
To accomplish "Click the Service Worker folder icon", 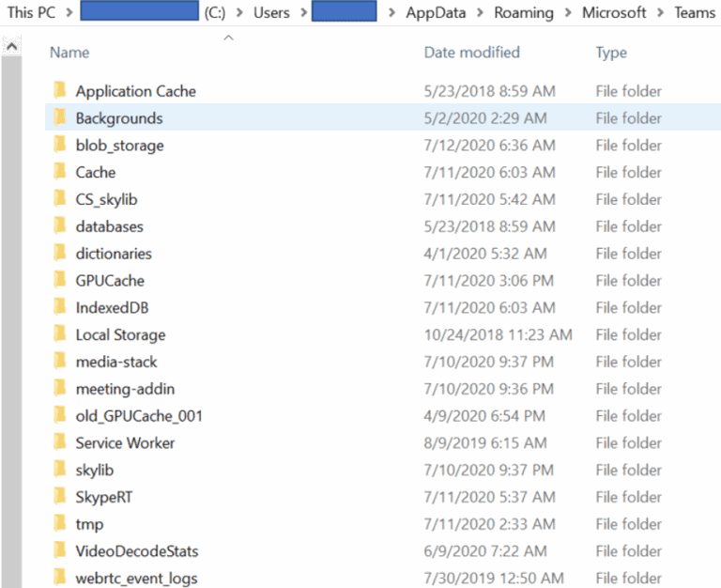I will [x=60, y=442].
